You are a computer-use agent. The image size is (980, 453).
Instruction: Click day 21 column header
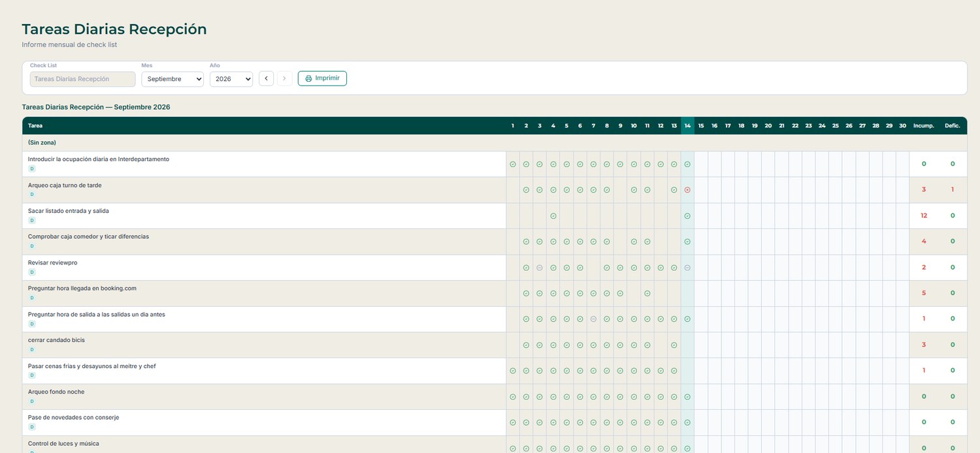click(x=781, y=126)
